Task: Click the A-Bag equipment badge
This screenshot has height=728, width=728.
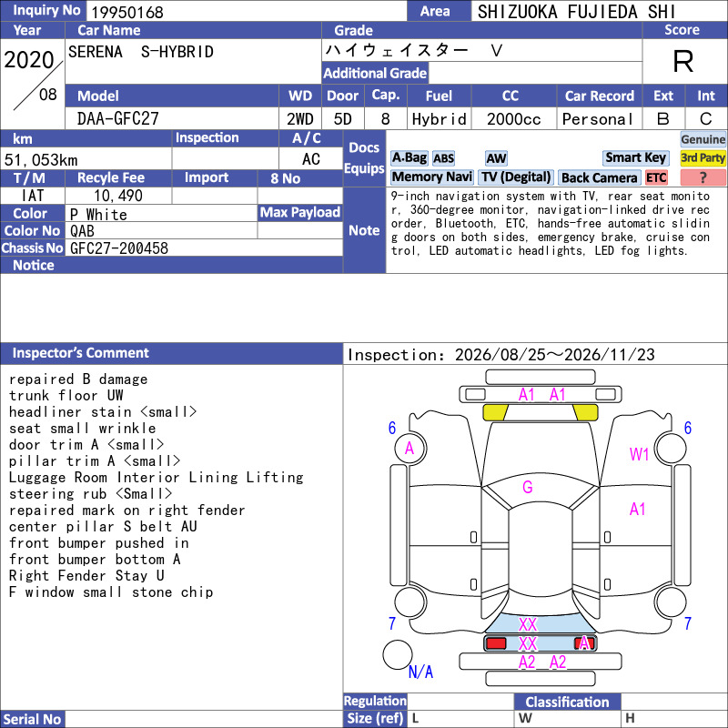Action: pyautogui.click(x=409, y=157)
